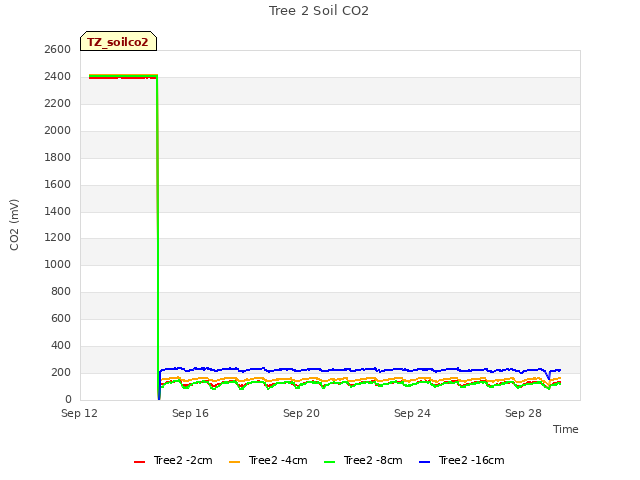The height and width of the screenshot is (480, 640).
Task: Click the Sep 28 x-axis tick label
Action: pyautogui.click(x=523, y=413)
